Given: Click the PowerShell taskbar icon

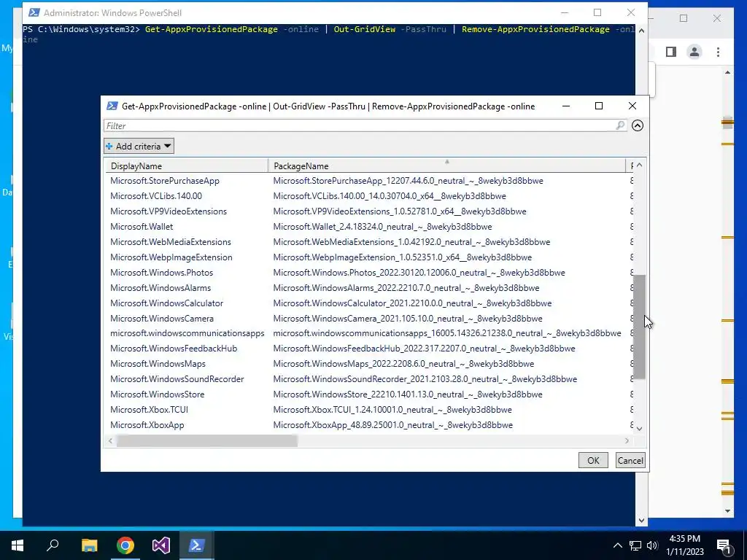Looking at the screenshot, I should tap(197, 545).
